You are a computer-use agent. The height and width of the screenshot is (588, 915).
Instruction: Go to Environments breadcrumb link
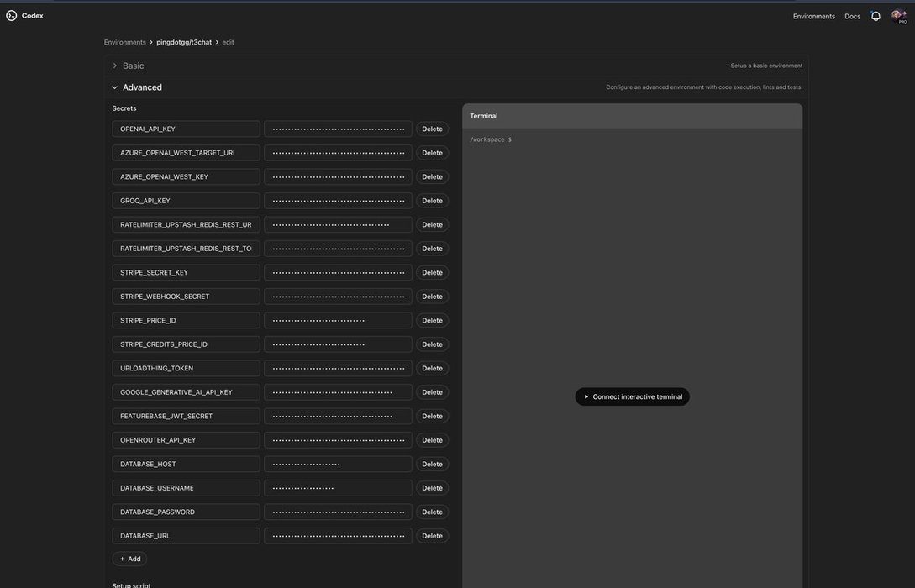tap(125, 42)
